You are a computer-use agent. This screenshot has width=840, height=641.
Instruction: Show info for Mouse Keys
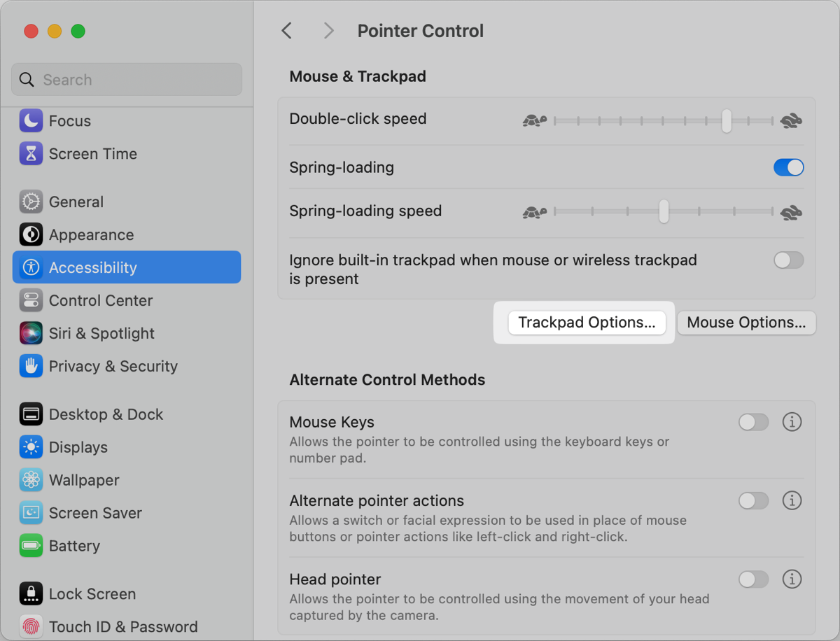[x=792, y=423]
